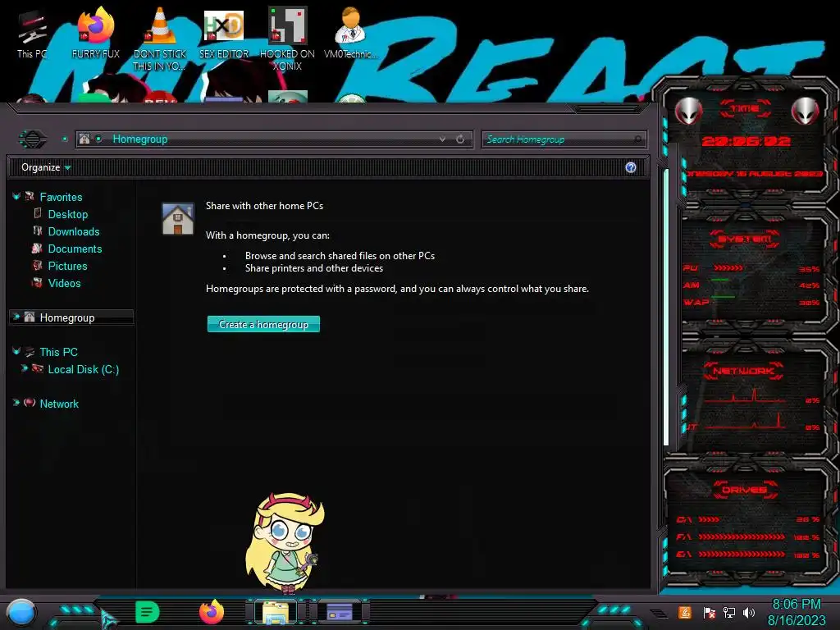This screenshot has width=840, height=630.
Task: Click the search magnifier icon
Action: coord(637,139)
